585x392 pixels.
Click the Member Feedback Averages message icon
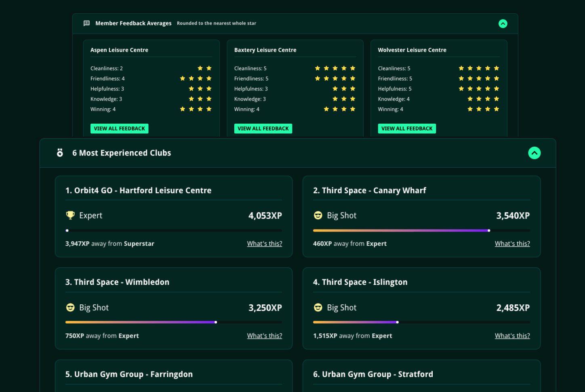(86, 23)
